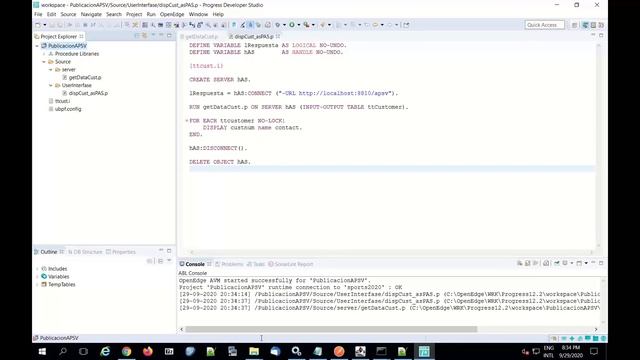
Task: Click the Clear Console icon
Action: 520,263
